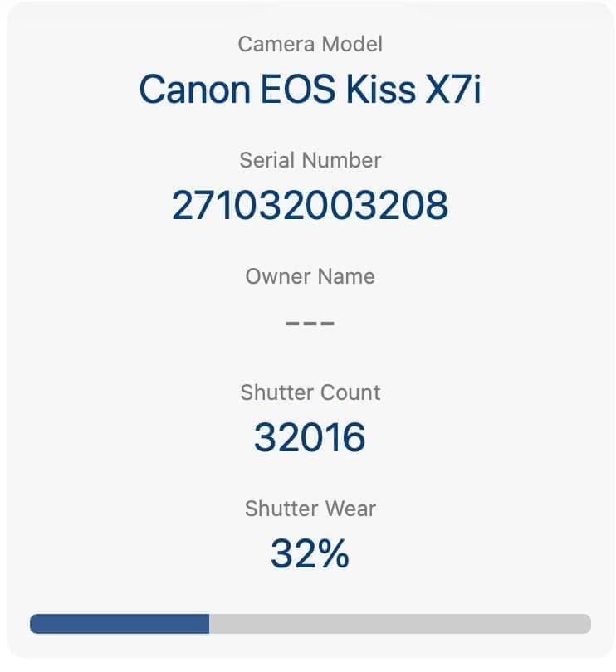Screen dimensions: 616x672
Task: Click "Shutter" in the Shutter Count label
Action: click(x=275, y=392)
